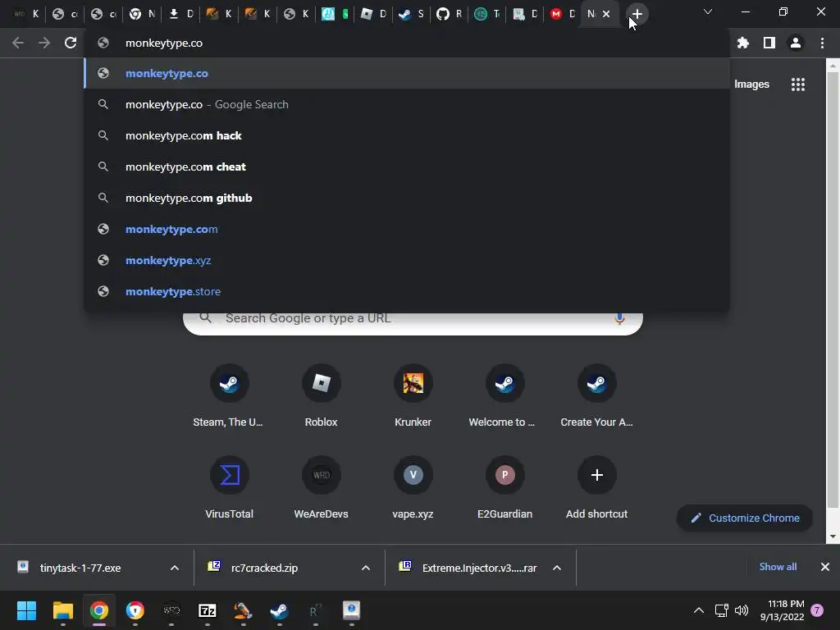Viewport: 840px width, 630px height.
Task: Go back using the back arrow
Action: click(18, 43)
